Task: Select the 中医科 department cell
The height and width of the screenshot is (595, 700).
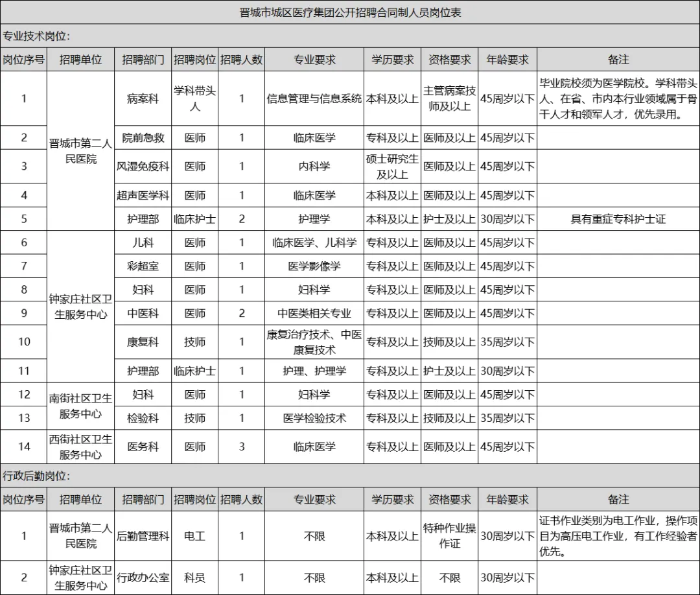Action: point(143,313)
